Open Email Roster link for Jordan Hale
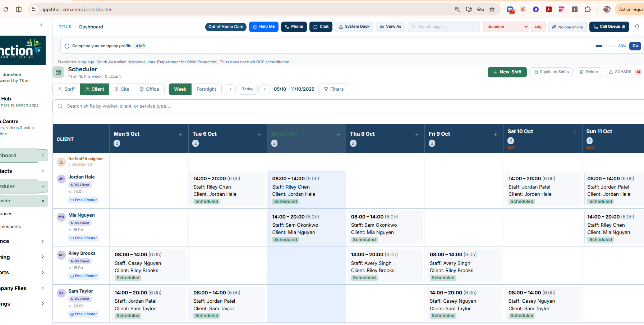 84,200
